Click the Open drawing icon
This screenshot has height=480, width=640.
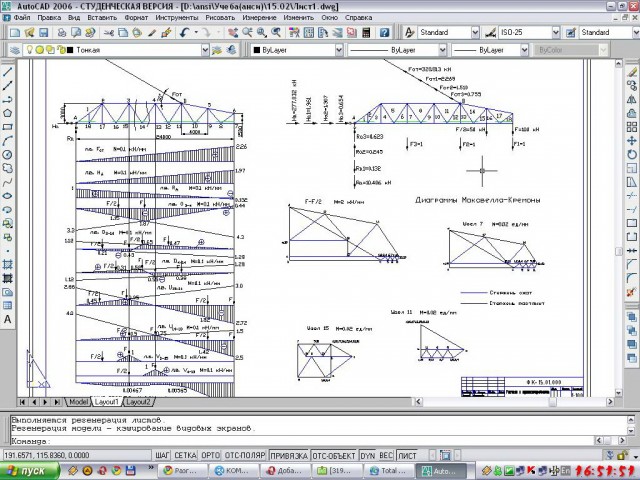(x=29, y=33)
